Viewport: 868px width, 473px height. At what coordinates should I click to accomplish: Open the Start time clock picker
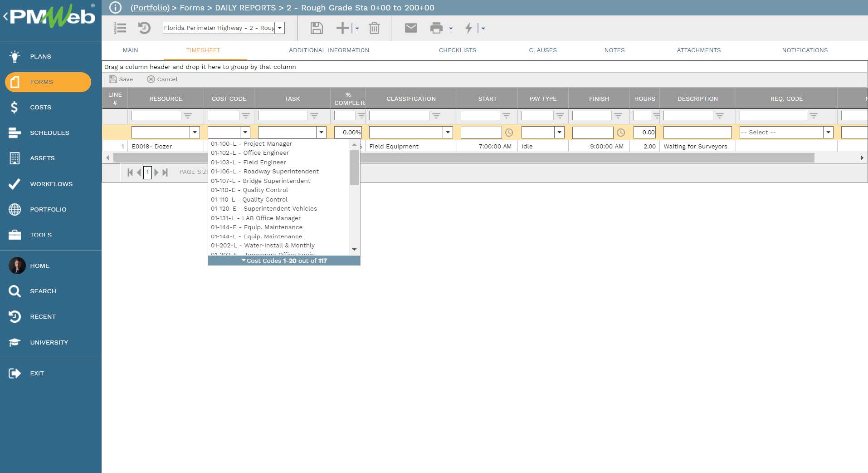tap(509, 133)
